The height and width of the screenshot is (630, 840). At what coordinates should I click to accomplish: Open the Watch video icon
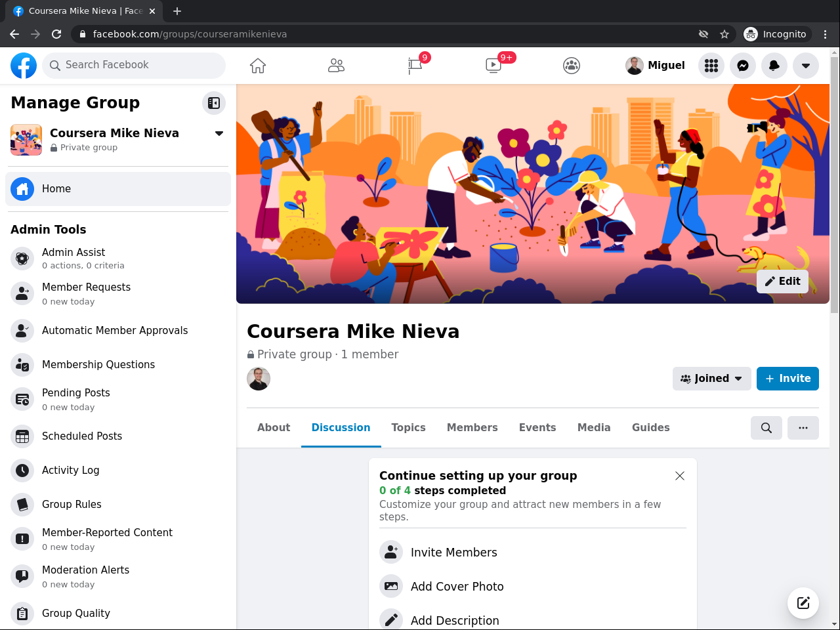[493, 66]
